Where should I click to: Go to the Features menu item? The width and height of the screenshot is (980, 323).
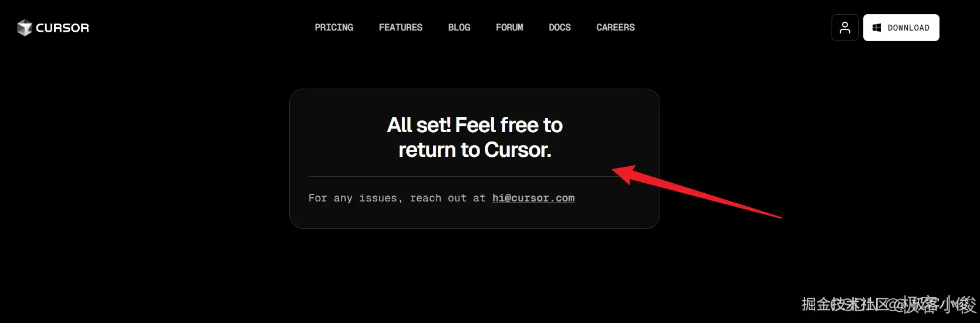point(401,28)
